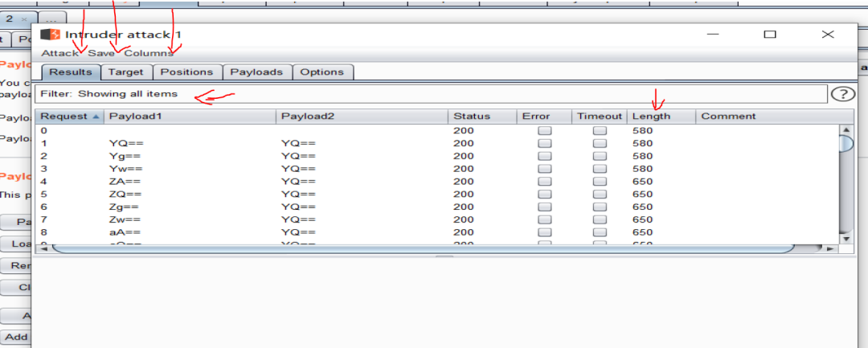Close tab 2 using its x icon

point(24,18)
